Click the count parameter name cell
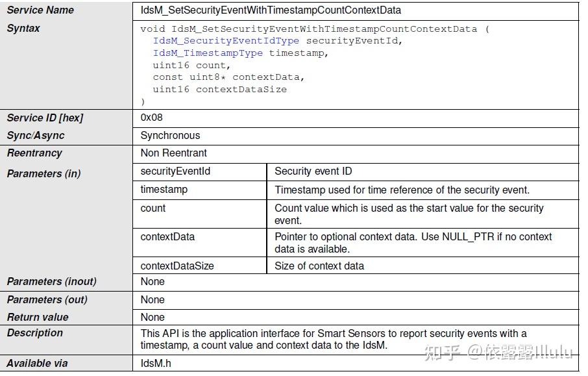 point(153,208)
